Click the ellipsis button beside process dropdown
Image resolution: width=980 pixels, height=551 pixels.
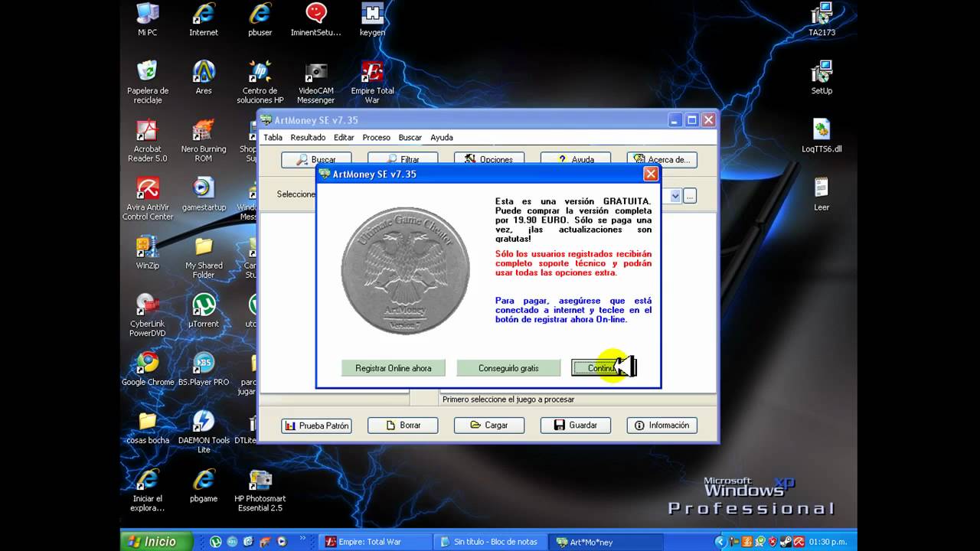(690, 196)
